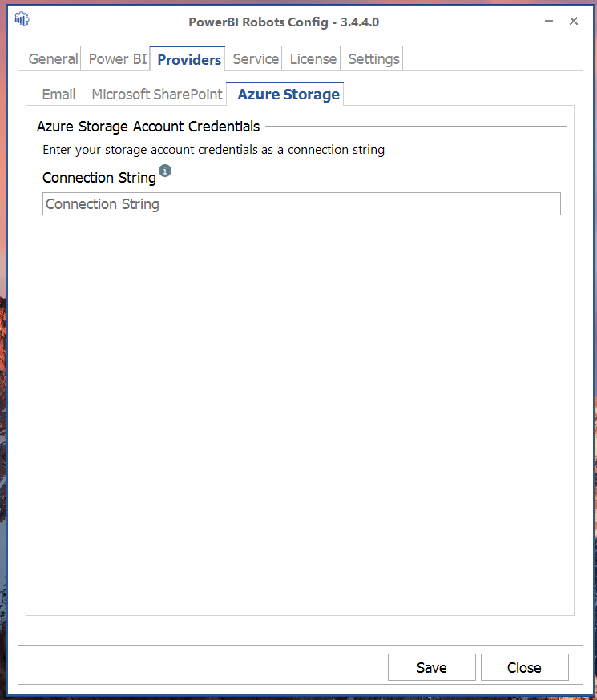Open the Microsoft SharePoint sub-tab
The height and width of the screenshot is (700, 597).
click(157, 95)
